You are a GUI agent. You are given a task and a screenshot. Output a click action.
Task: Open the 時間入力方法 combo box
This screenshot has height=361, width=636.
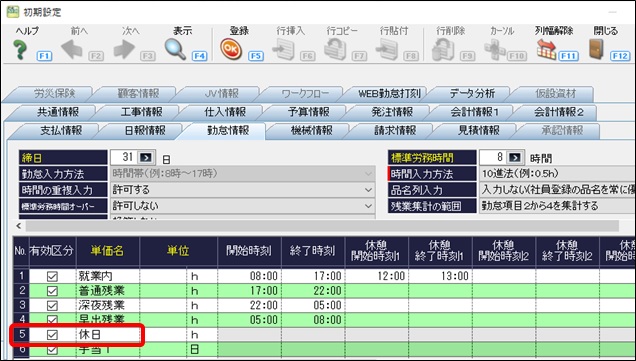pos(557,174)
